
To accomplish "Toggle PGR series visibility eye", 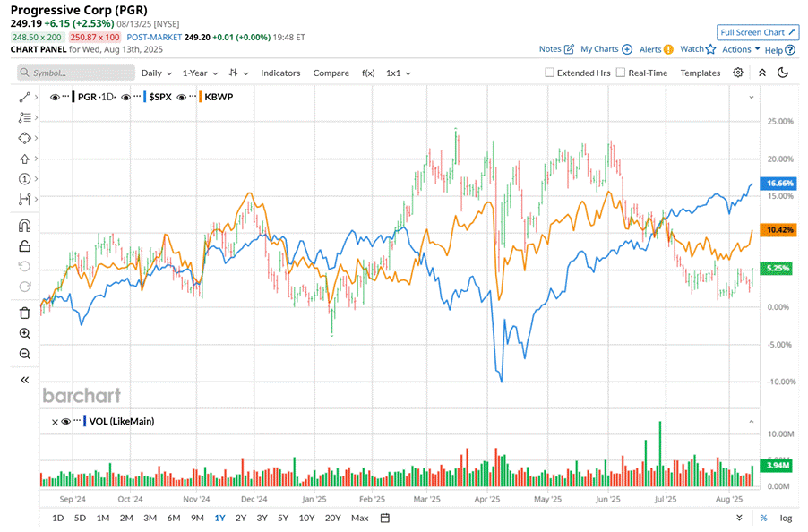I will click(x=54, y=97).
